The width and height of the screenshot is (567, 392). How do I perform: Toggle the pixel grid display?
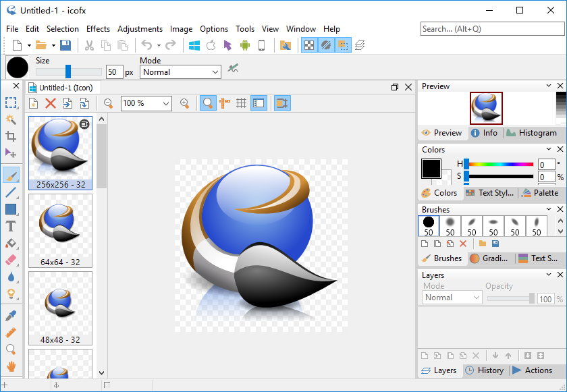point(241,103)
